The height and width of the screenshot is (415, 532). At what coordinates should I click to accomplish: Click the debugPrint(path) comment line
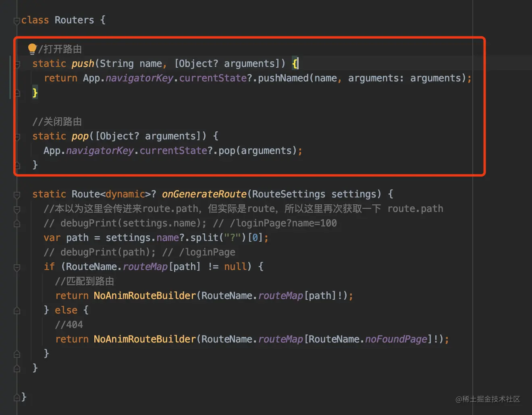point(139,252)
